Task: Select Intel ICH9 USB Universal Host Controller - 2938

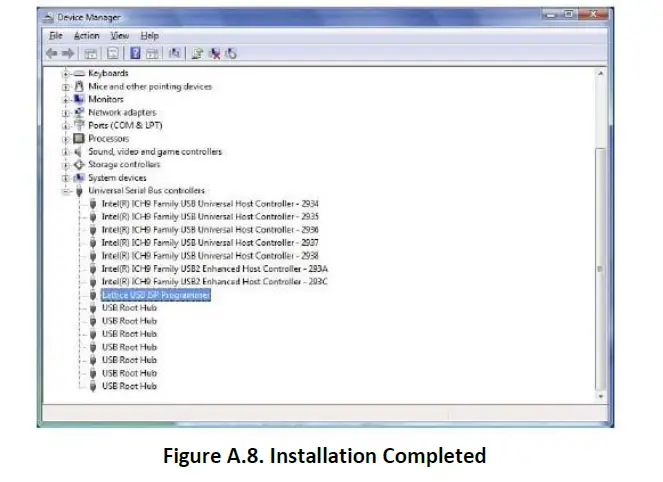Action: (x=210, y=256)
